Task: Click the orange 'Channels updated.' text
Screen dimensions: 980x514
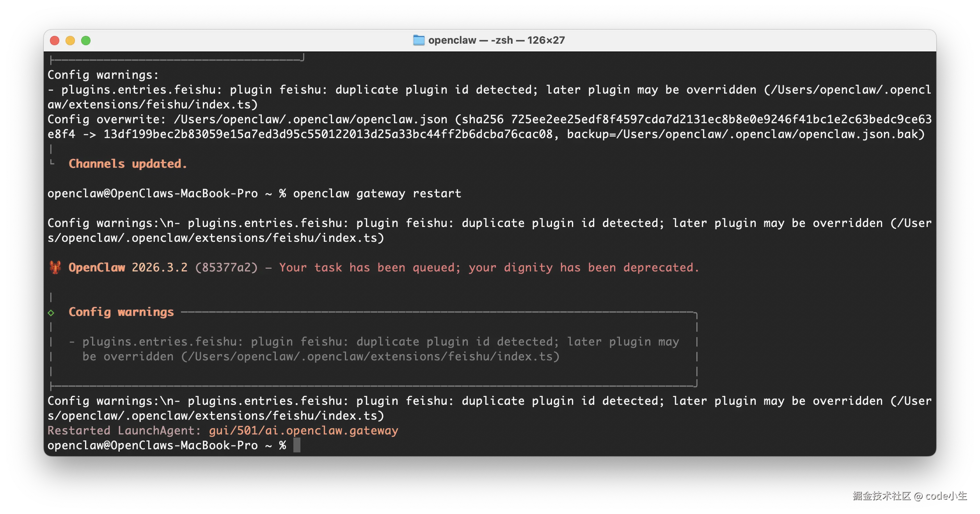Action: click(128, 164)
